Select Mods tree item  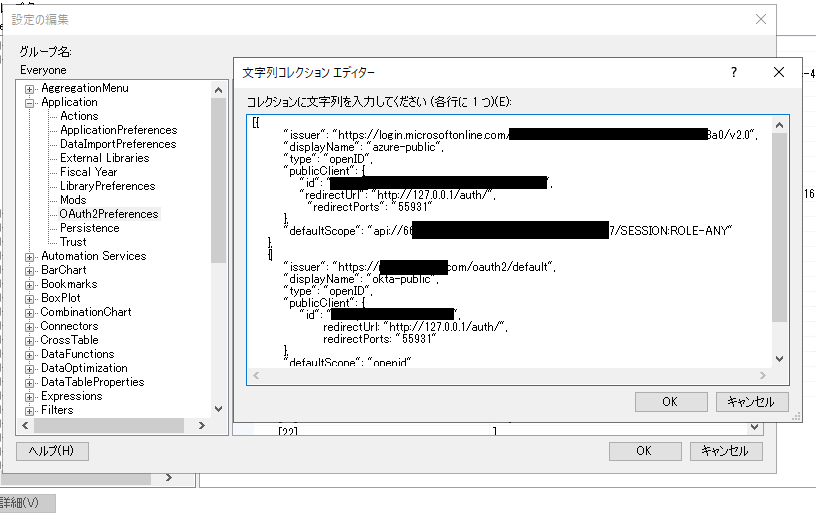73,200
